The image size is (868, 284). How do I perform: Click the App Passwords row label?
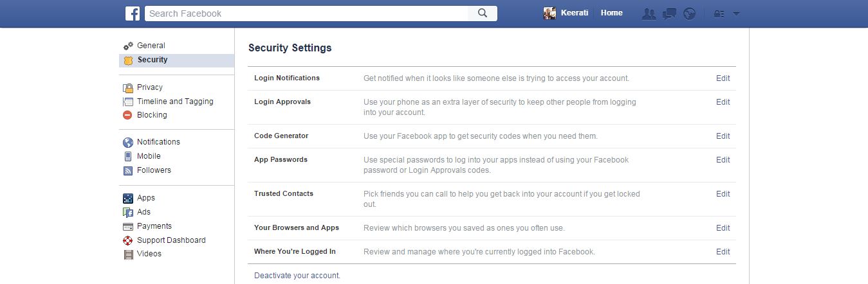point(281,160)
